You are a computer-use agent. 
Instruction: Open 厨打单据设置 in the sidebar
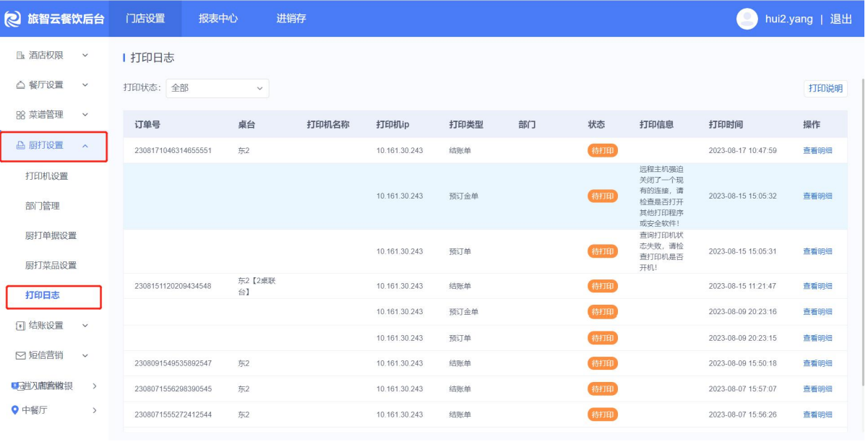[51, 235]
